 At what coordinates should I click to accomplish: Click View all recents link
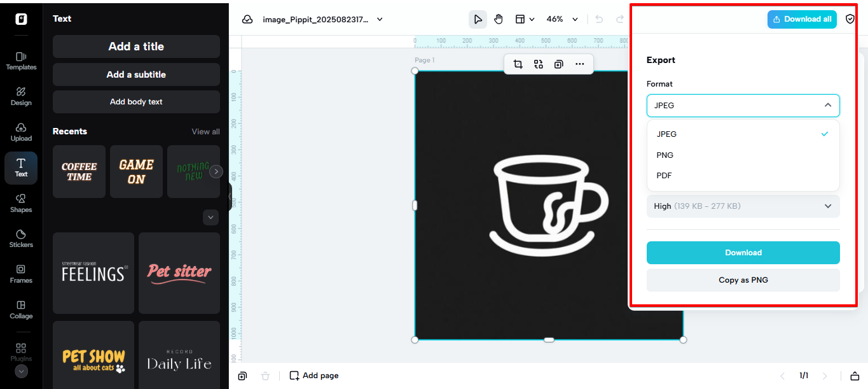click(x=206, y=132)
